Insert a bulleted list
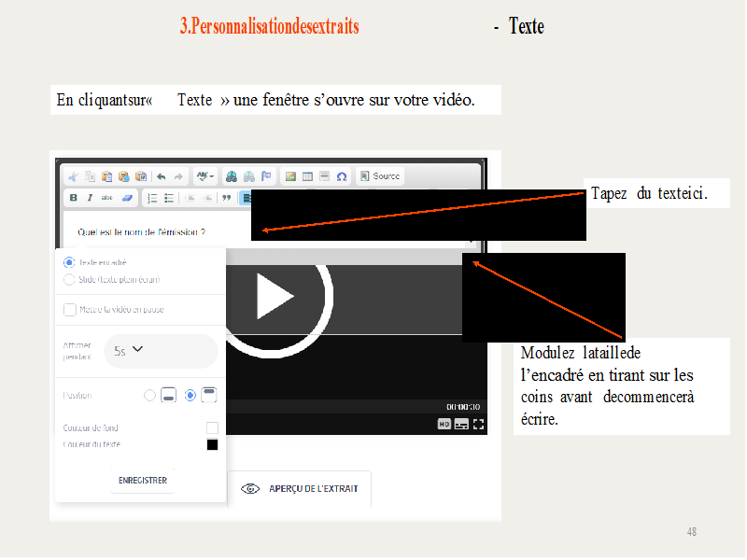The width and height of the screenshot is (747, 560). point(169,198)
